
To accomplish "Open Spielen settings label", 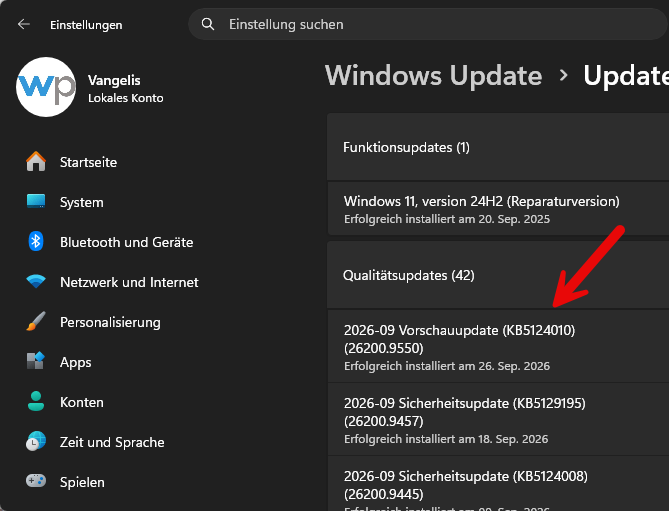I will tap(82, 483).
